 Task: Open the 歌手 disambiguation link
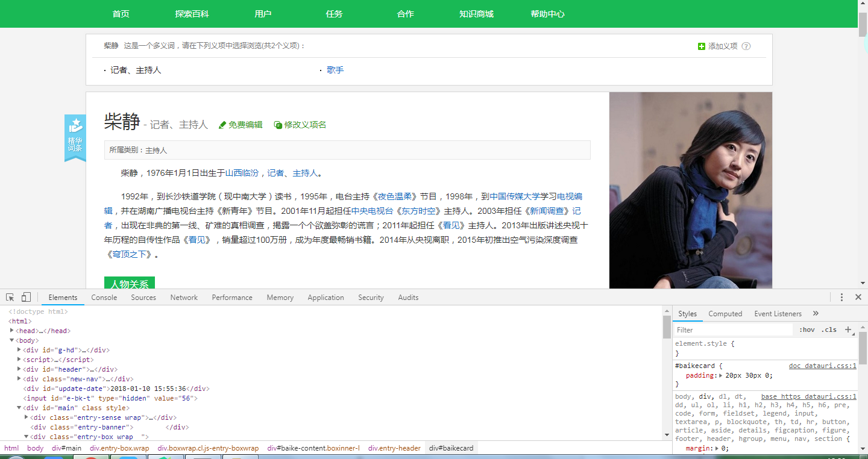tap(335, 70)
